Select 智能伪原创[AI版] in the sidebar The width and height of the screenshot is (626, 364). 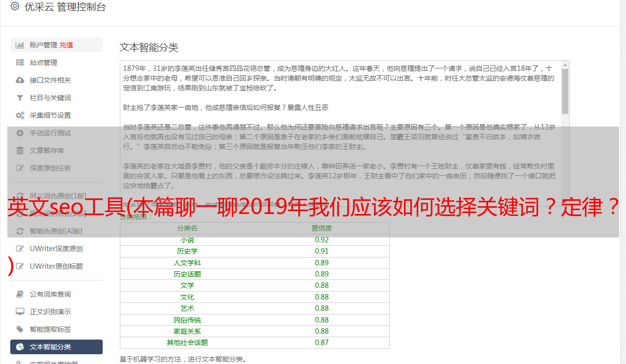coord(56,231)
